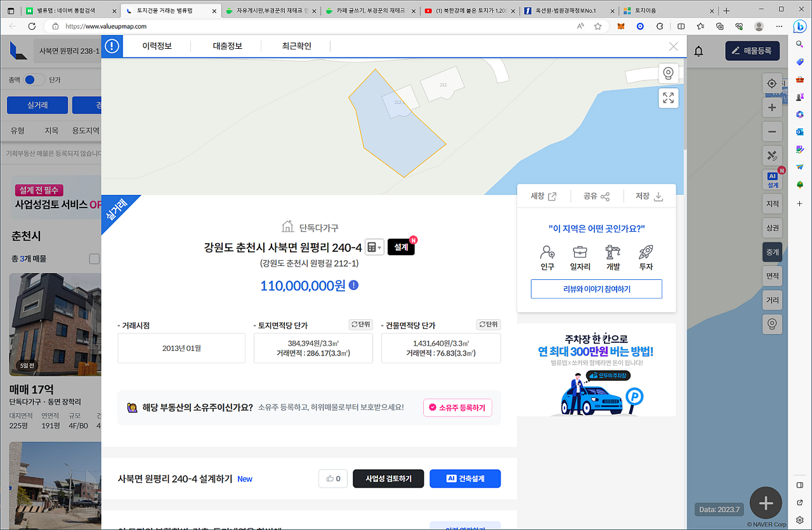812x530 pixels.
Task: Switch 토지면적당 단가 unit with 단위
Action: point(361,324)
